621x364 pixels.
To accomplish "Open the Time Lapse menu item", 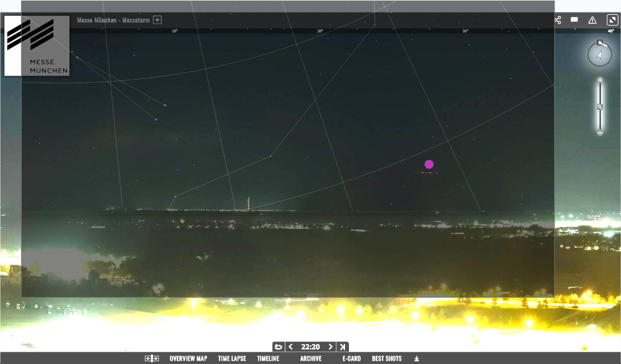I will tap(232, 359).
